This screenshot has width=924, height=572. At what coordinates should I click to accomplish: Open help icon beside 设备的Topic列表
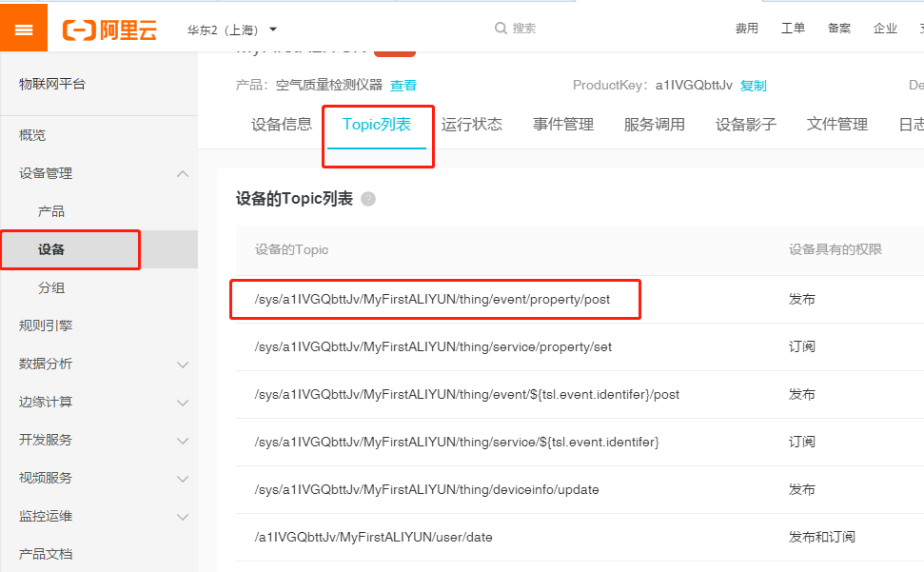point(368,199)
